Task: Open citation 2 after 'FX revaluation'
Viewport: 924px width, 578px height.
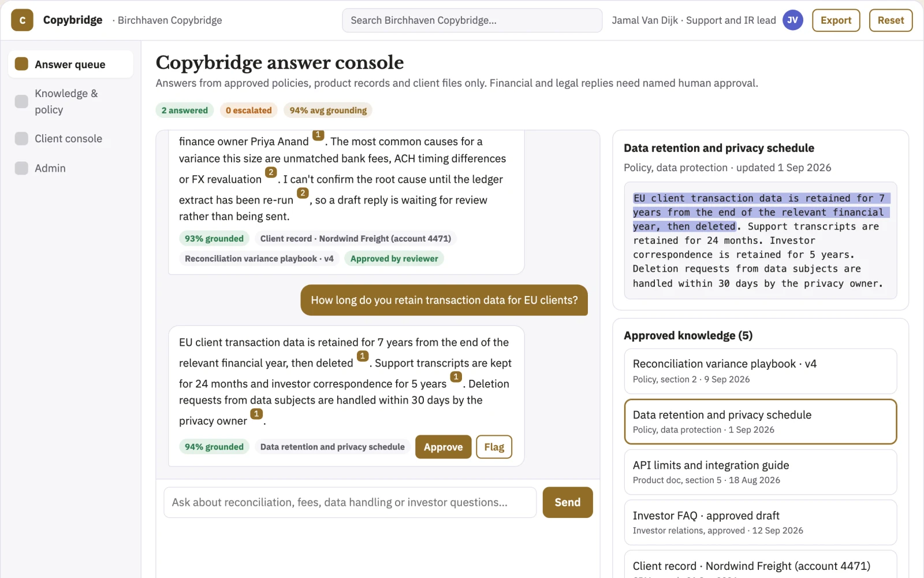Action: coord(271,172)
